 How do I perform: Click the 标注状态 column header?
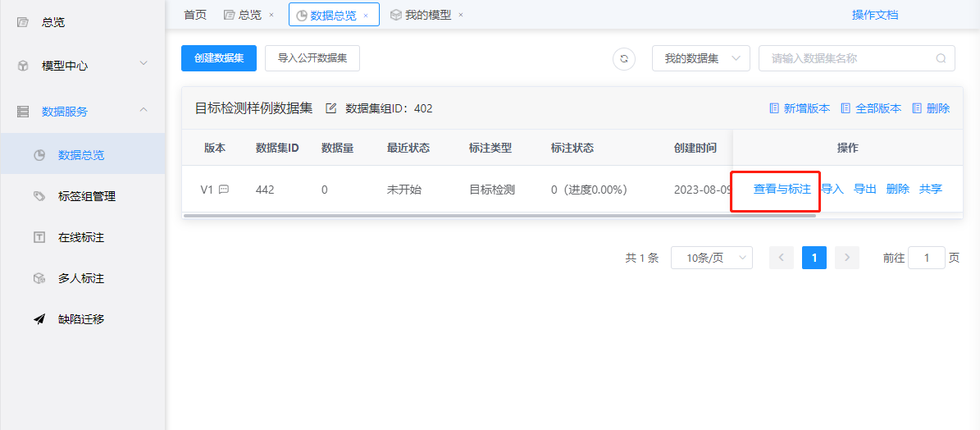pyautogui.click(x=572, y=149)
